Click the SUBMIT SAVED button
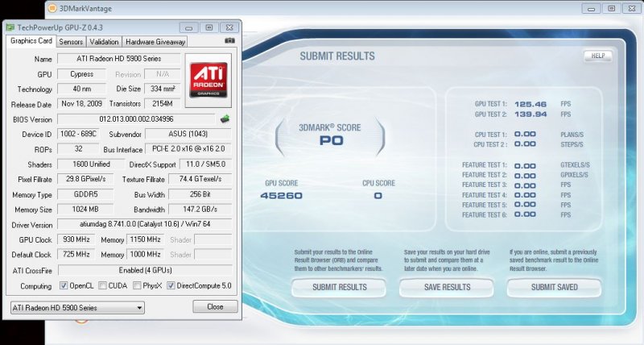The height and width of the screenshot is (345, 644). pyautogui.click(x=554, y=287)
